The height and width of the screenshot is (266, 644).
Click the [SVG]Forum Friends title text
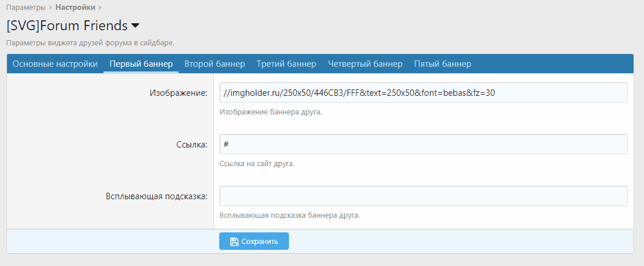[x=66, y=26]
